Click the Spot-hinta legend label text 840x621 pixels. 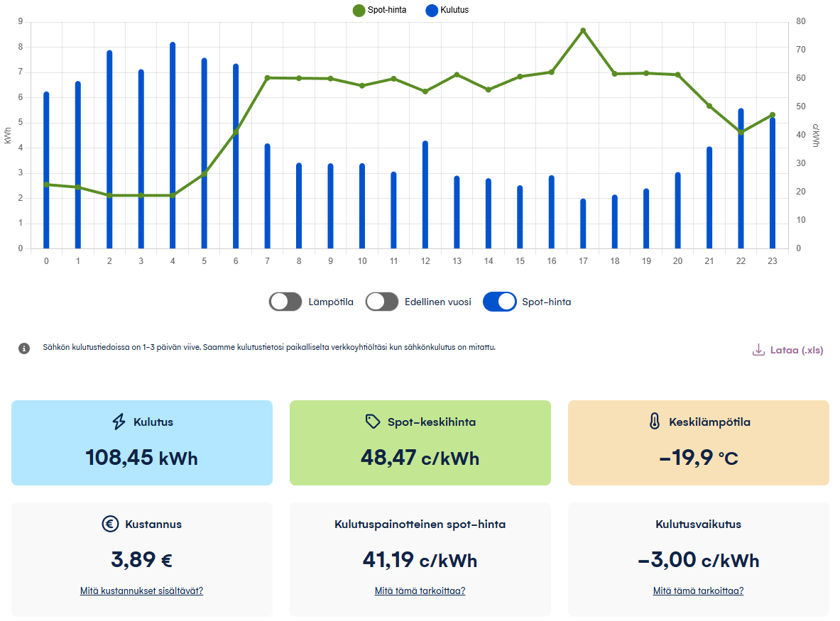point(387,10)
